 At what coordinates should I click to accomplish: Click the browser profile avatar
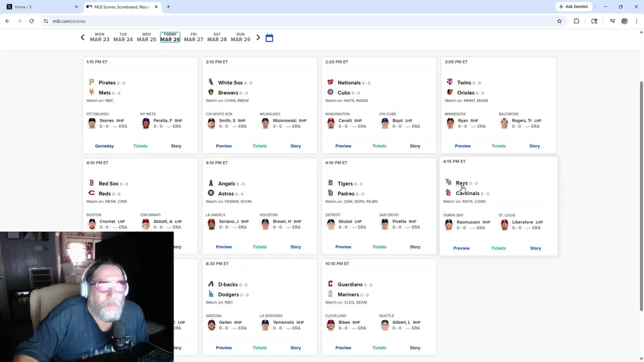point(624,21)
